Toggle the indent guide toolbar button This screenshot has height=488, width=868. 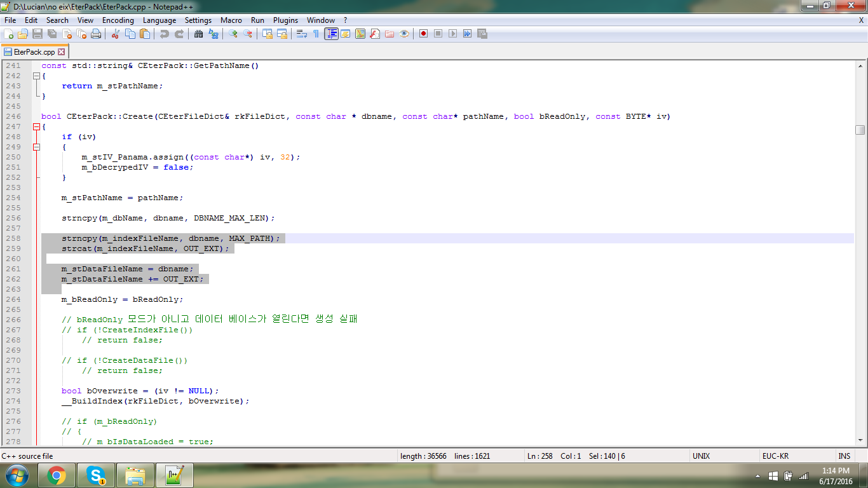pyautogui.click(x=331, y=34)
